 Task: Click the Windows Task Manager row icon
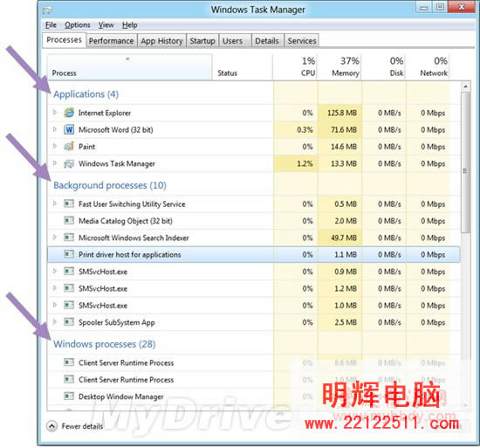69,163
